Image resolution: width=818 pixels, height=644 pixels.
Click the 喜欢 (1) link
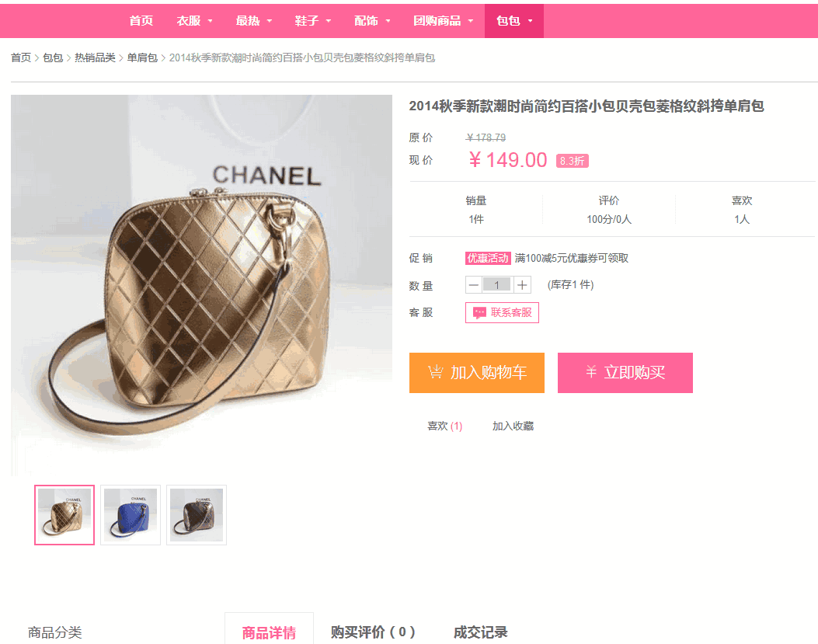tap(444, 426)
